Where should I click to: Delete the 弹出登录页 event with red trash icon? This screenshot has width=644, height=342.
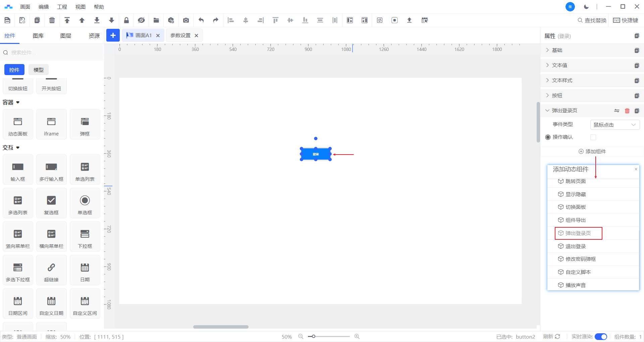[627, 111]
